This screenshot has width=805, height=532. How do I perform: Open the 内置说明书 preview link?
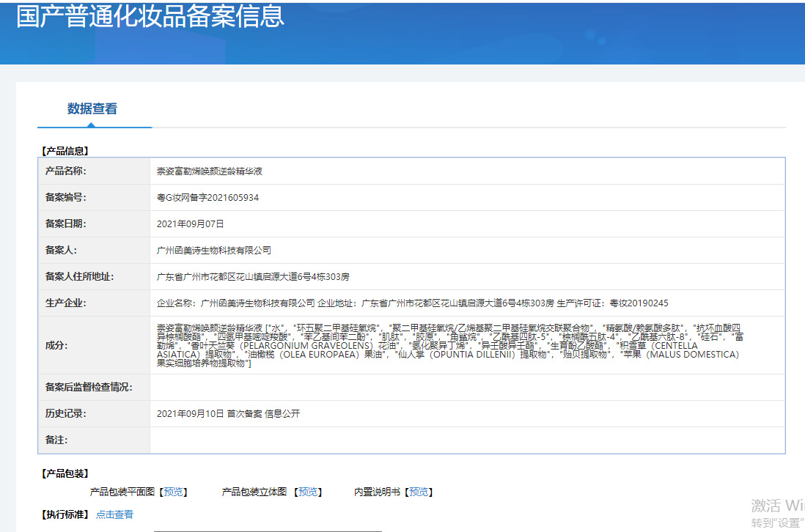pyautogui.click(x=418, y=492)
